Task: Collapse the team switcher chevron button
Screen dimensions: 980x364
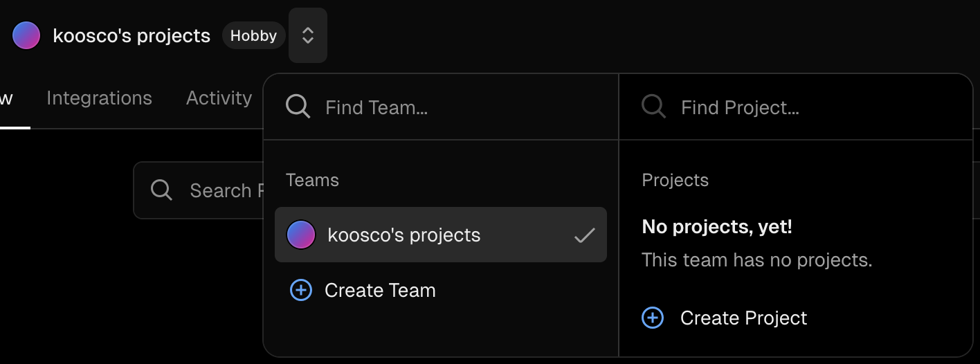Action: tap(308, 35)
